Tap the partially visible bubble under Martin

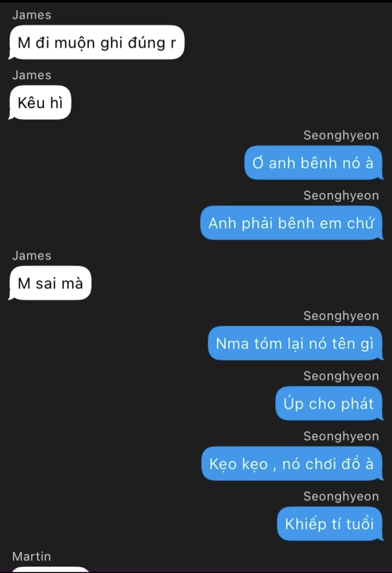tap(50, 570)
